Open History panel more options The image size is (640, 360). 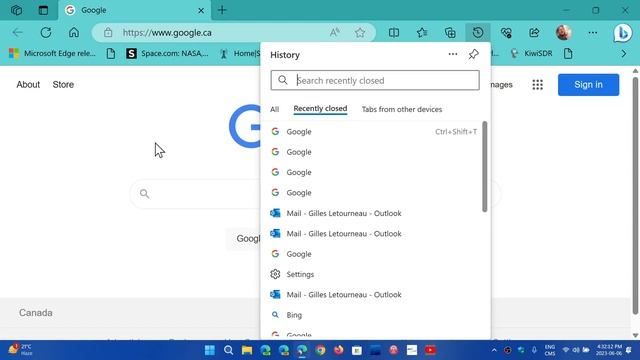(453, 54)
